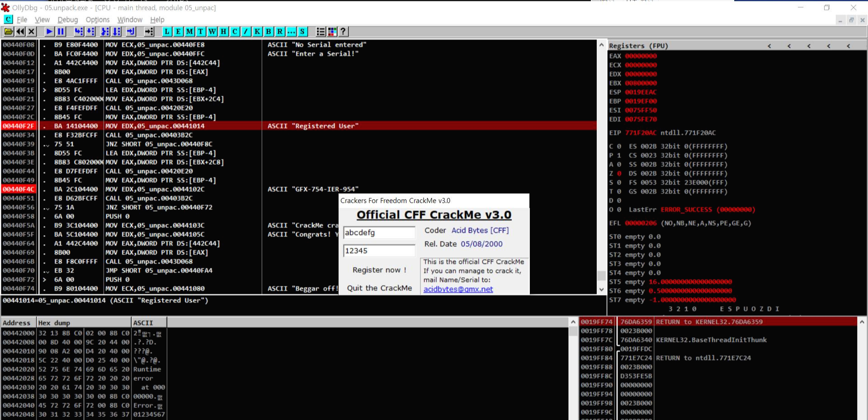Toggle the A flag value
The image size is (868, 420).
[x=619, y=164]
